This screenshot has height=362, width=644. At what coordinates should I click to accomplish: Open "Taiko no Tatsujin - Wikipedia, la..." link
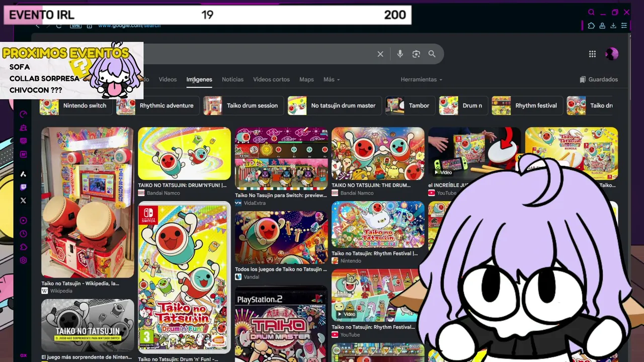point(80,284)
